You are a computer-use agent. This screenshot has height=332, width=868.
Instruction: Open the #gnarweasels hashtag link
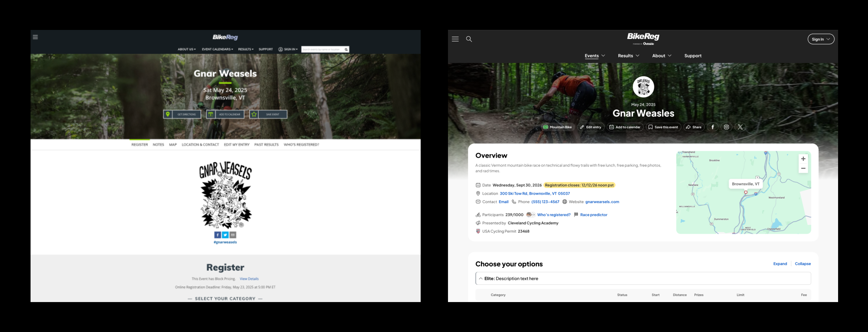coord(225,242)
